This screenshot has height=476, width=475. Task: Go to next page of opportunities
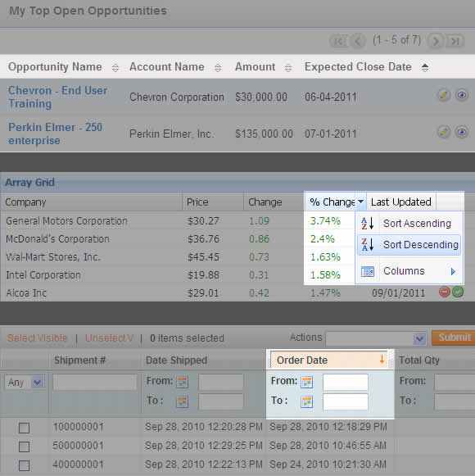436,41
